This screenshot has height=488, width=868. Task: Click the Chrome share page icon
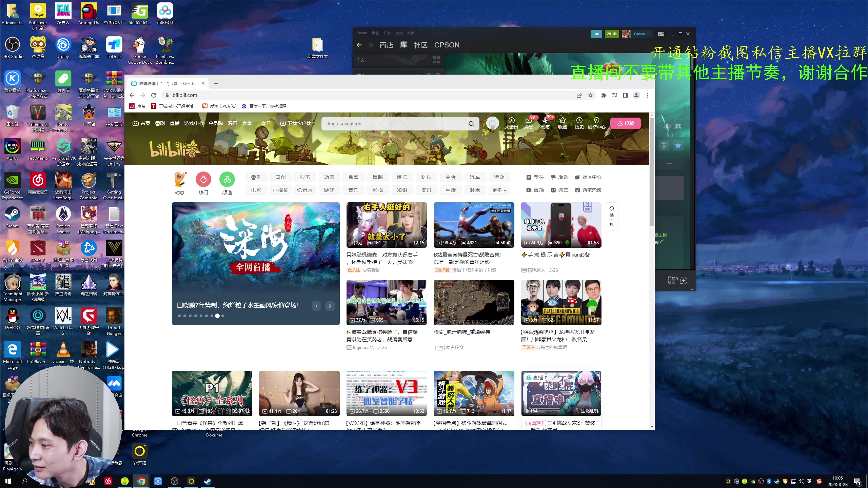tap(579, 95)
